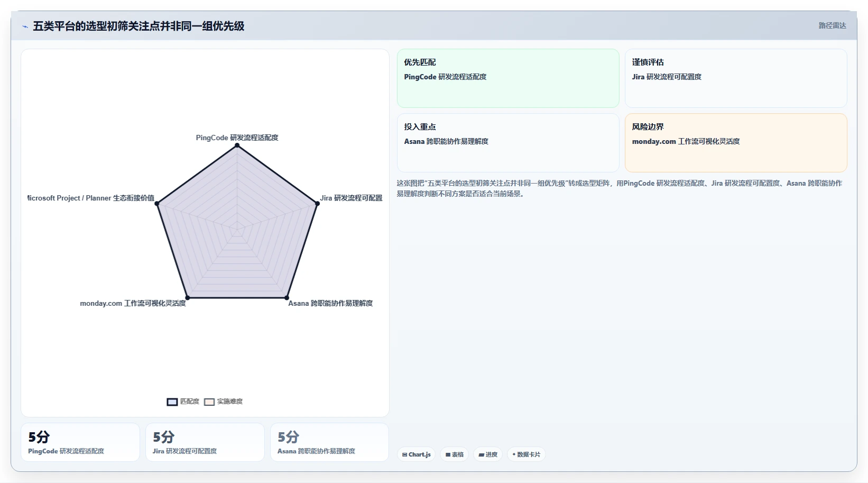Click the radar axis label Jira 研发流程可配置

tap(351, 198)
